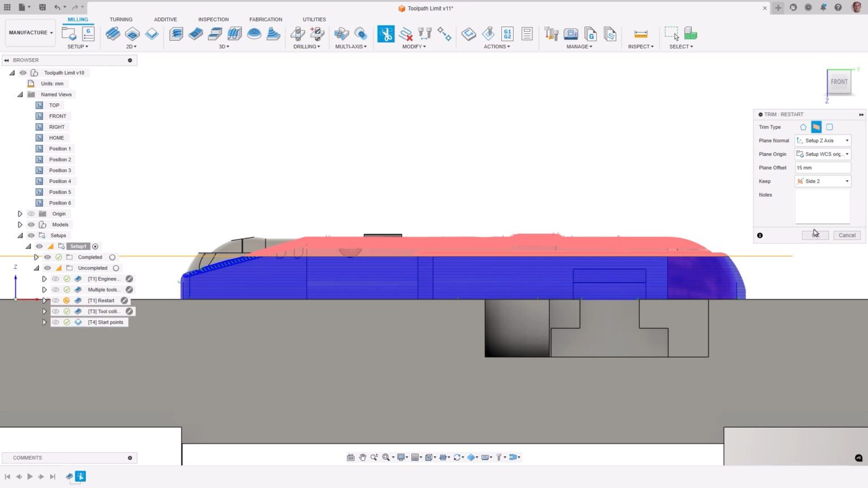Viewport: 868px width, 488px height.
Task: Hide the Origin folder
Action: click(31, 213)
